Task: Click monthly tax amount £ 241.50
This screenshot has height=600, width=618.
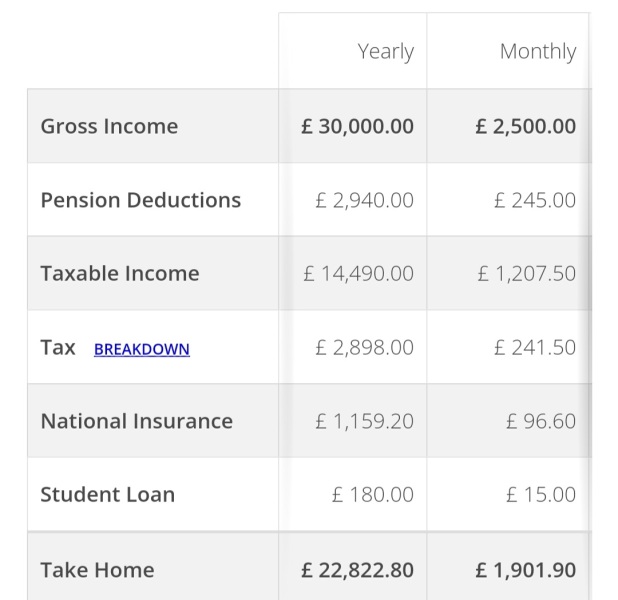Action: pos(535,348)
